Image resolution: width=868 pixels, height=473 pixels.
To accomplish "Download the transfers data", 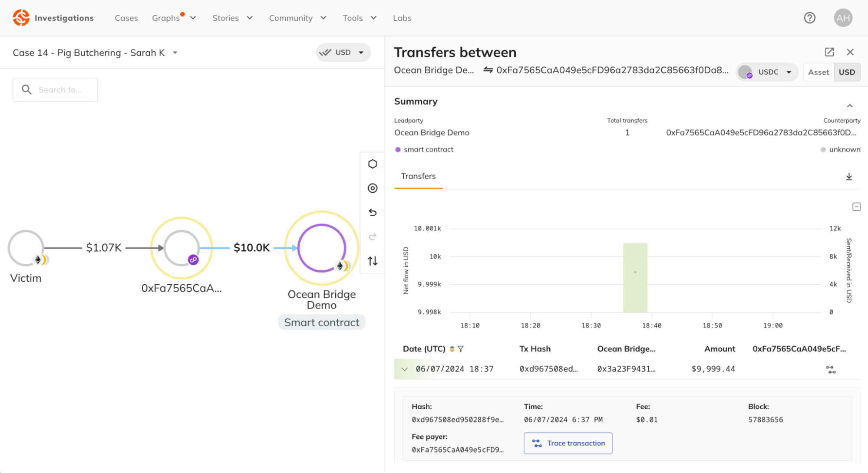I will click(x=849, y=177).
